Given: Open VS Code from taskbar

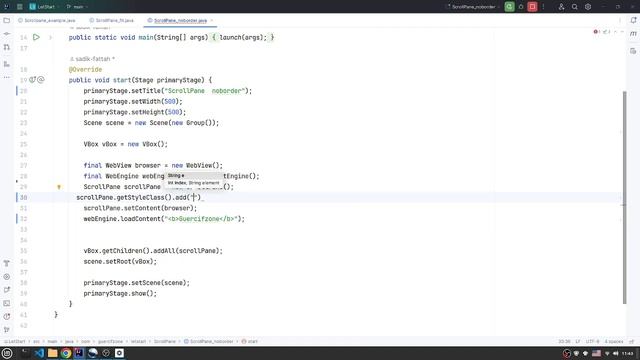Looking at the screenshot, I should [39, 353].
